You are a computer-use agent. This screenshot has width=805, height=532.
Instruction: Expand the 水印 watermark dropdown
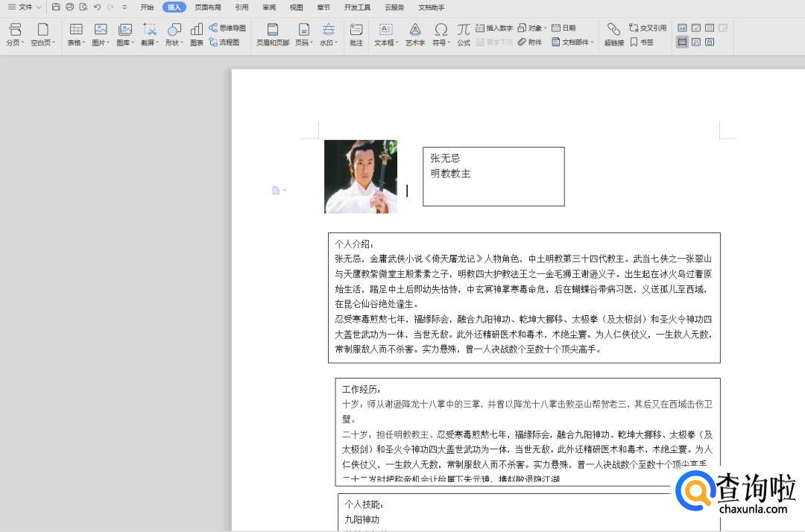[328, 42]
